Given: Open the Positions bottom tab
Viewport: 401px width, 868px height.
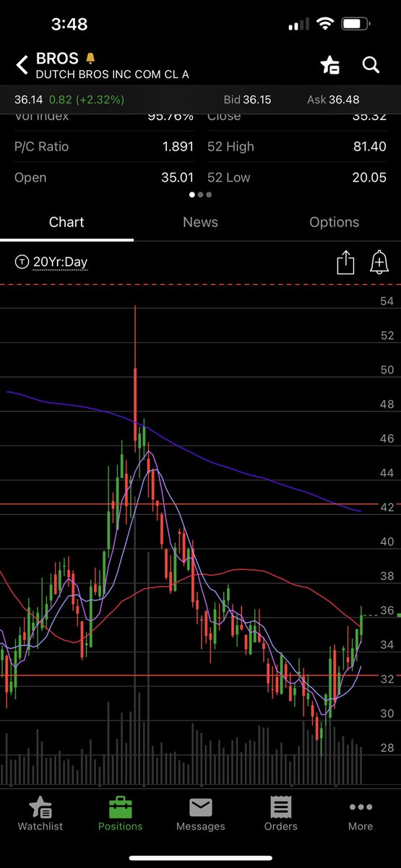Looking at the screenshot, I should point(121,814).
